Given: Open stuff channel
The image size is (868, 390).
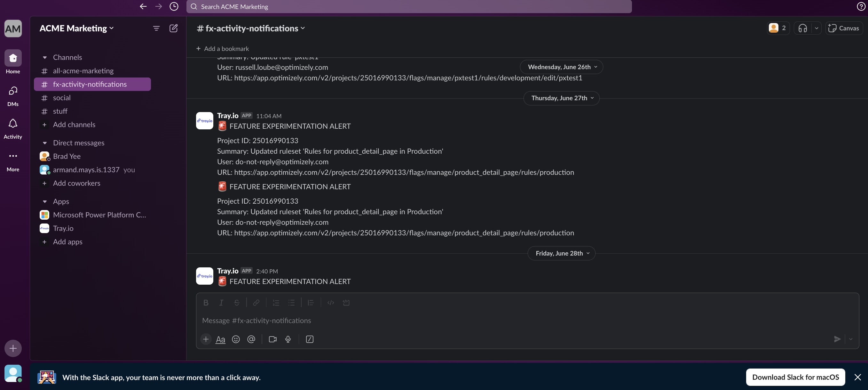Looking at the screenshot, I should (x=92, y=111).
